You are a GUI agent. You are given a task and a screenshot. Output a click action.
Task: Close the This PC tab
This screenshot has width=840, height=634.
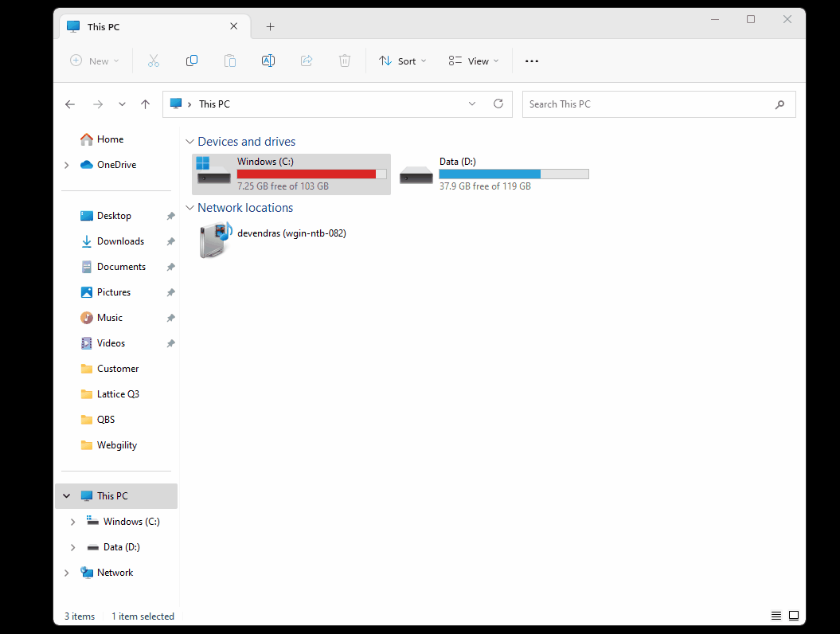233,26
